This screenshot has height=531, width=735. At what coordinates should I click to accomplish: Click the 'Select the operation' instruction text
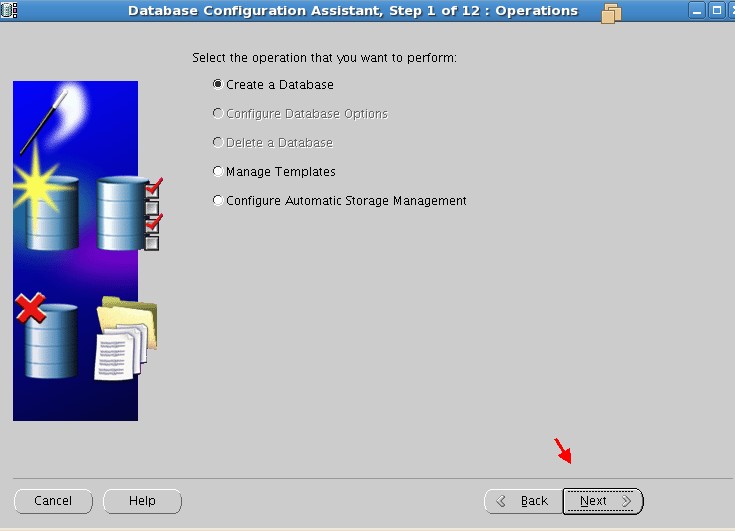(x=324, y=58)
